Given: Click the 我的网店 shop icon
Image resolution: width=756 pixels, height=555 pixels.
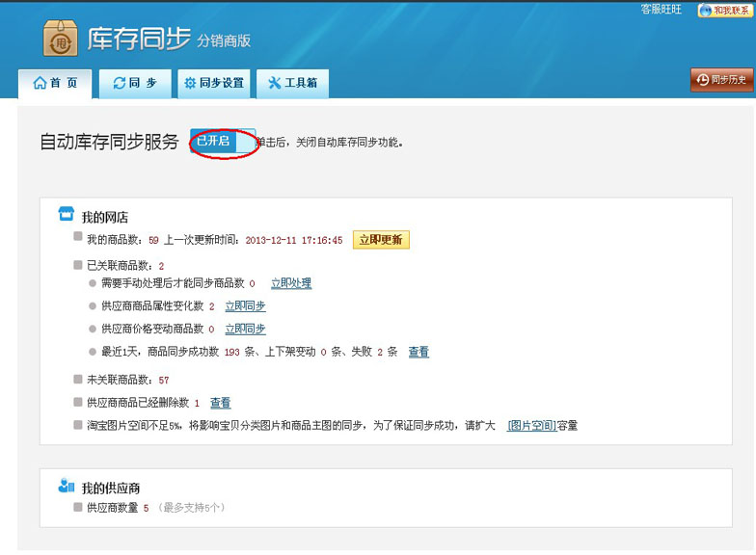Looking at the screenshot, I should pos(66,214).
